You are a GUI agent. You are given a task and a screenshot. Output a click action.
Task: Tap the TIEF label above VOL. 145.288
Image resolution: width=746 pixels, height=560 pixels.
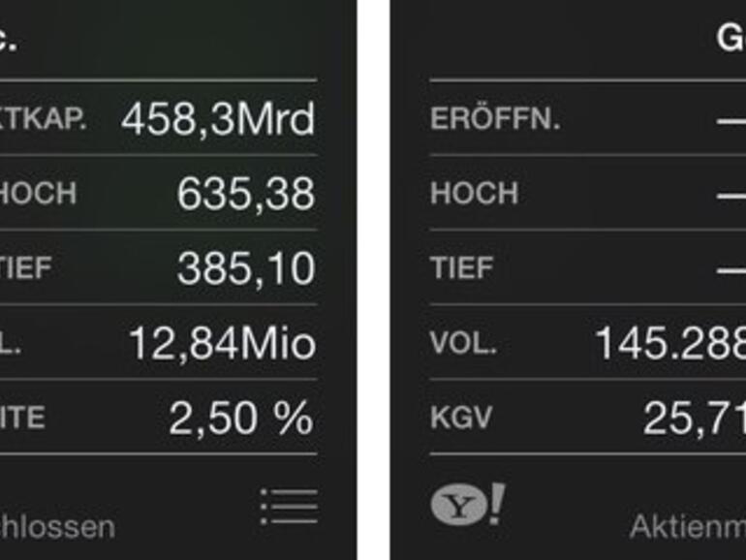(x=461, y=268)
